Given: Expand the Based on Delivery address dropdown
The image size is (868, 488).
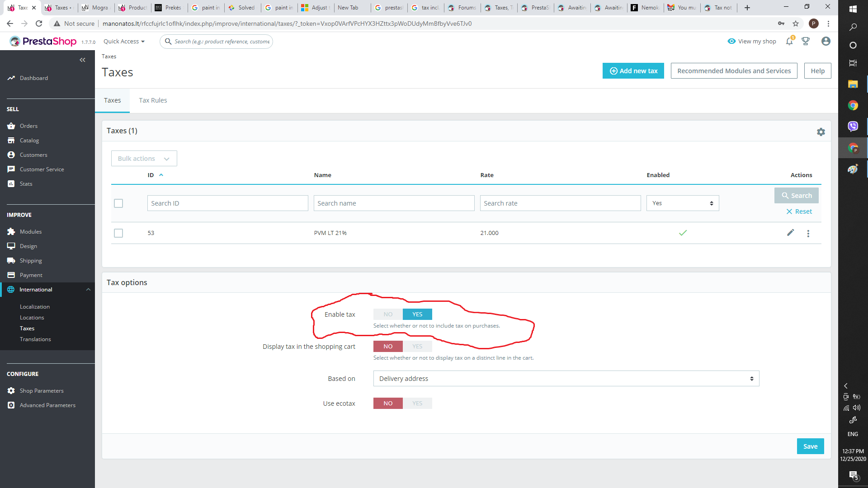Looking at the screenshot, I should click(x=566, y=379).
